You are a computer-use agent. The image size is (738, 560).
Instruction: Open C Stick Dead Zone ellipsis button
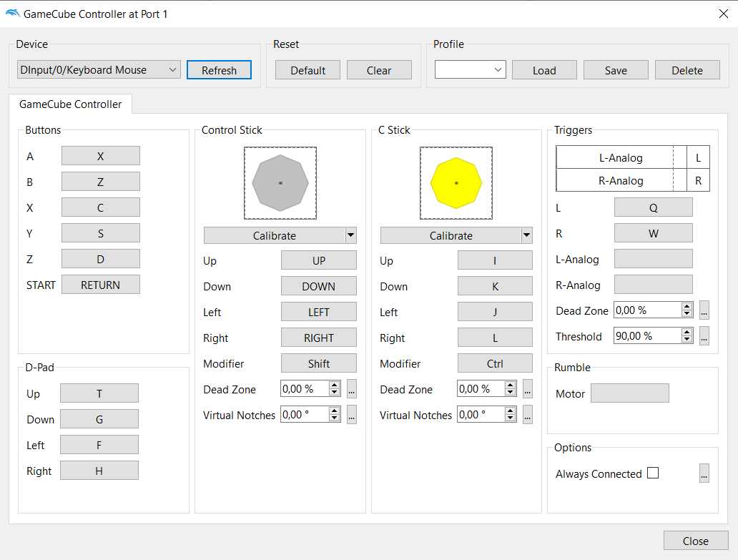pyautogui.click(x=528, y=388)
